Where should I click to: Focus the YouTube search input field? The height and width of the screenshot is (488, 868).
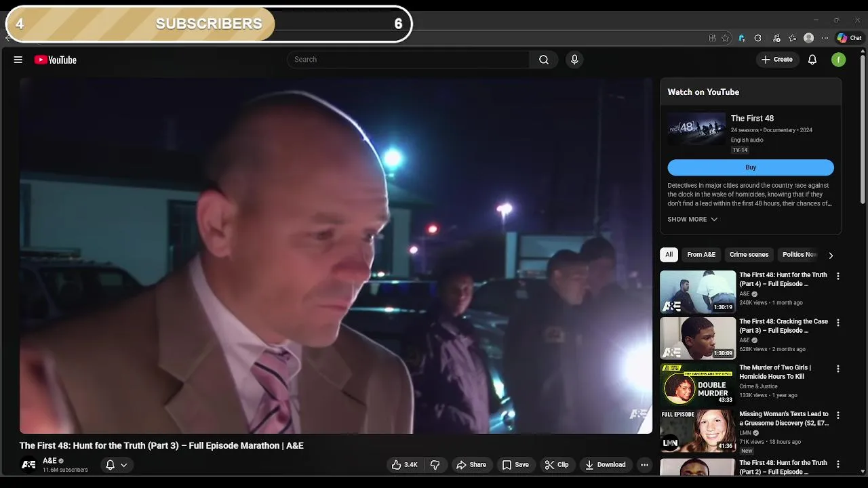pos(408,60)
